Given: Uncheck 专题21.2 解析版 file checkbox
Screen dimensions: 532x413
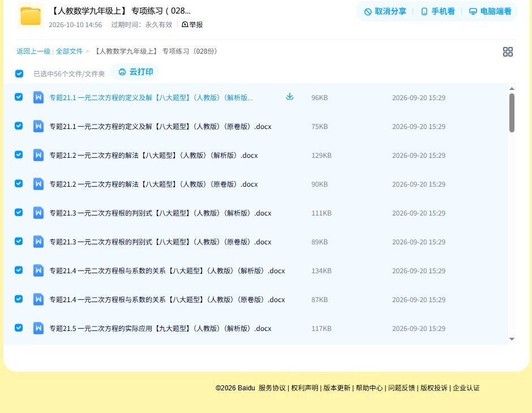Looking at the screenshot, I should [x=19, y=154].
